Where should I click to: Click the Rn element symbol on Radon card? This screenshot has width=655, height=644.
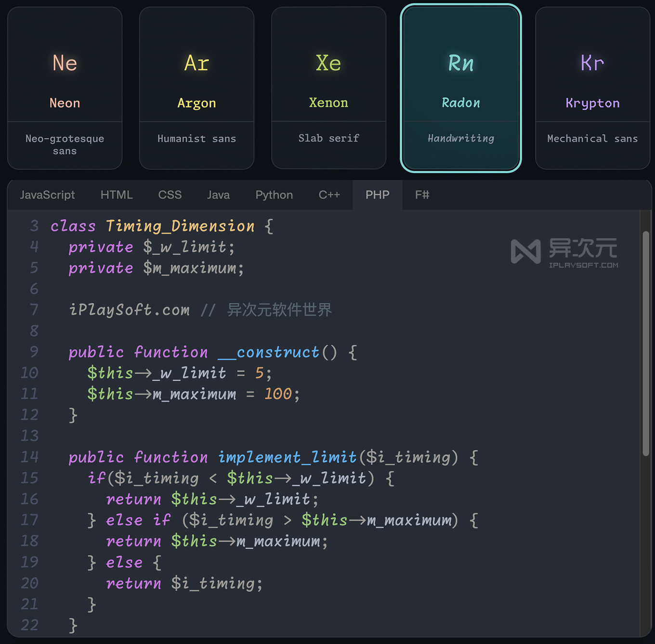460,63
